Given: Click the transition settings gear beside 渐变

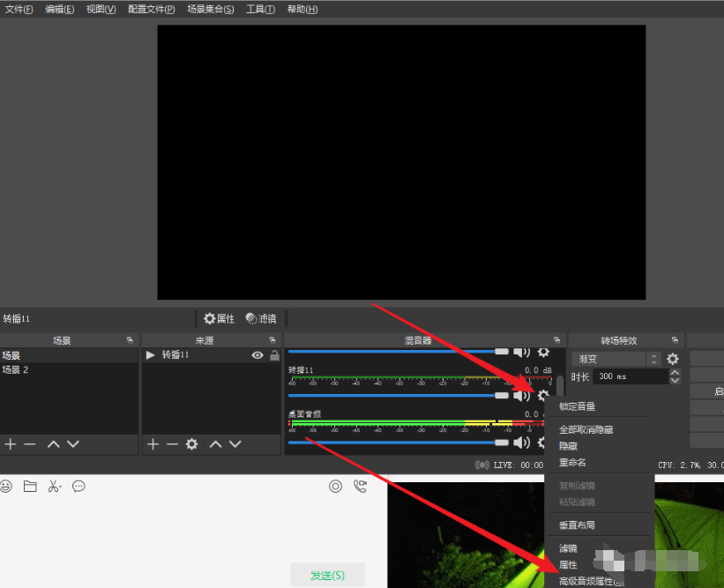Looking at the screenshot, I should pos(673,359).
